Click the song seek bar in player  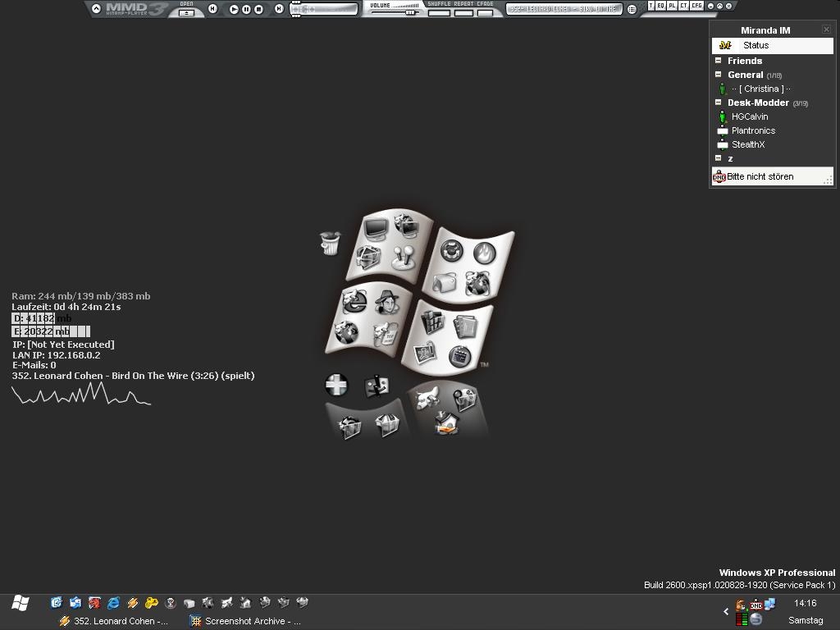[324, 9]
